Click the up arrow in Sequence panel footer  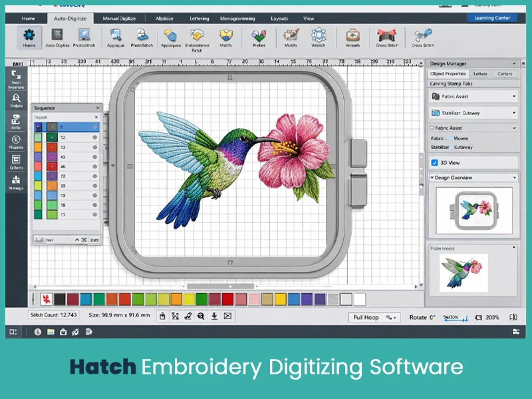point(77,240)
